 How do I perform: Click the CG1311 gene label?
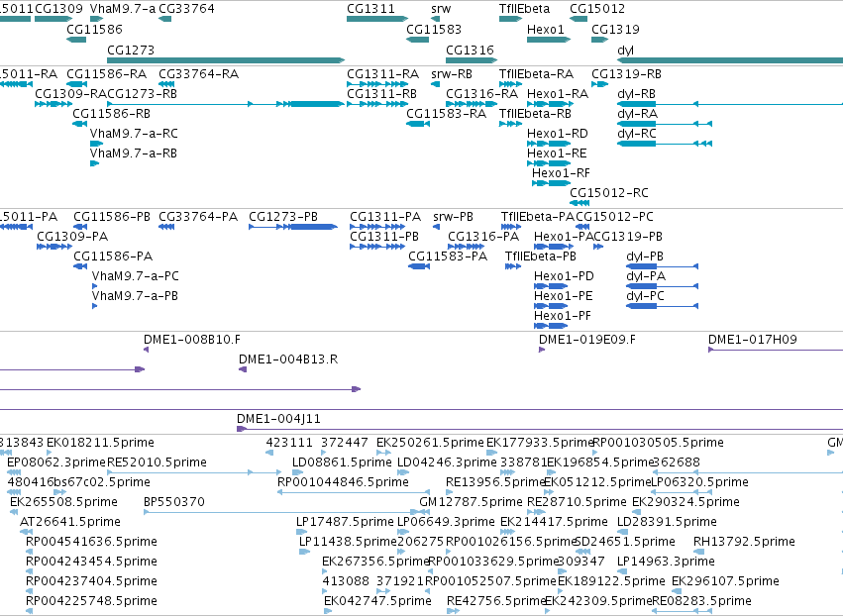coord(370,9)
